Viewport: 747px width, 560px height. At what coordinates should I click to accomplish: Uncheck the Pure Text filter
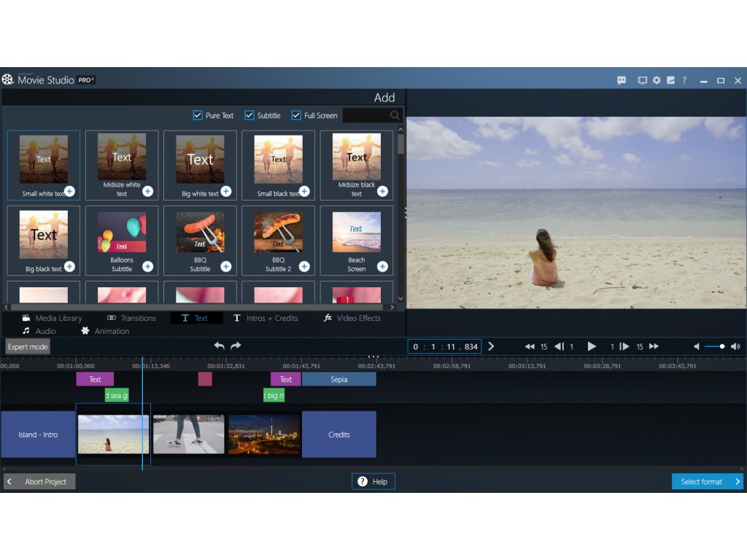pyautogui.click(x=198, y=115)
